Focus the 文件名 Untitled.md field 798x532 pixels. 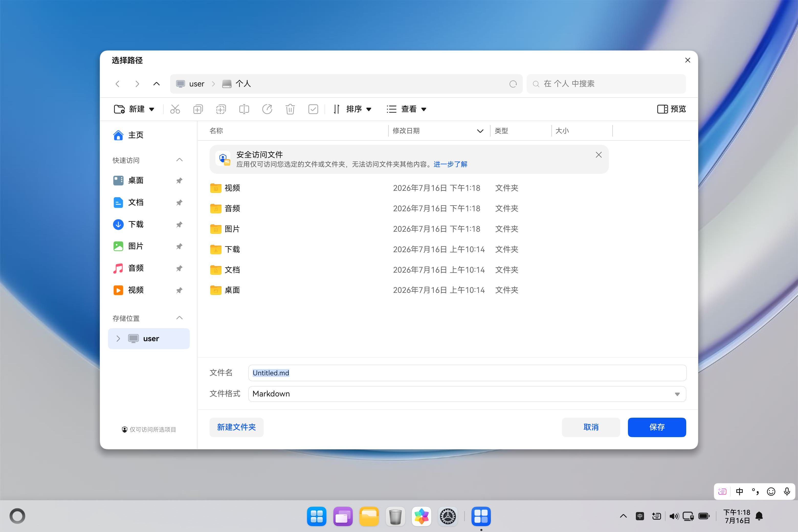[467, 373]
